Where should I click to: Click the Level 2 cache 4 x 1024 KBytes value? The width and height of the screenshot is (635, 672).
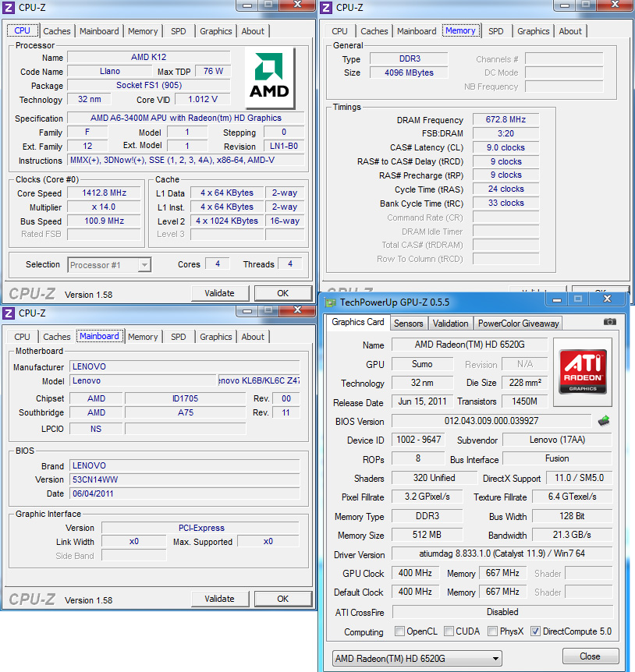(227, 221)
